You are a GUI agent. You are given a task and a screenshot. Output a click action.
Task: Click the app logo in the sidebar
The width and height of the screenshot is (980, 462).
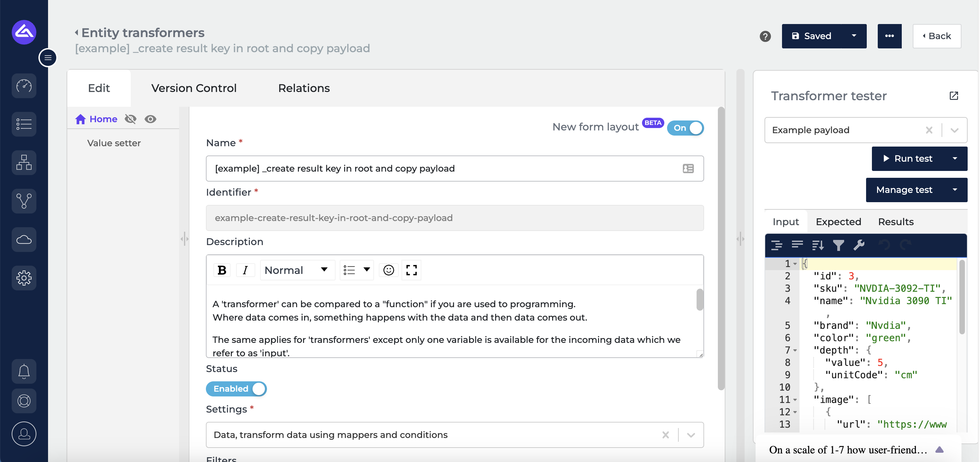tap(24, 32)
